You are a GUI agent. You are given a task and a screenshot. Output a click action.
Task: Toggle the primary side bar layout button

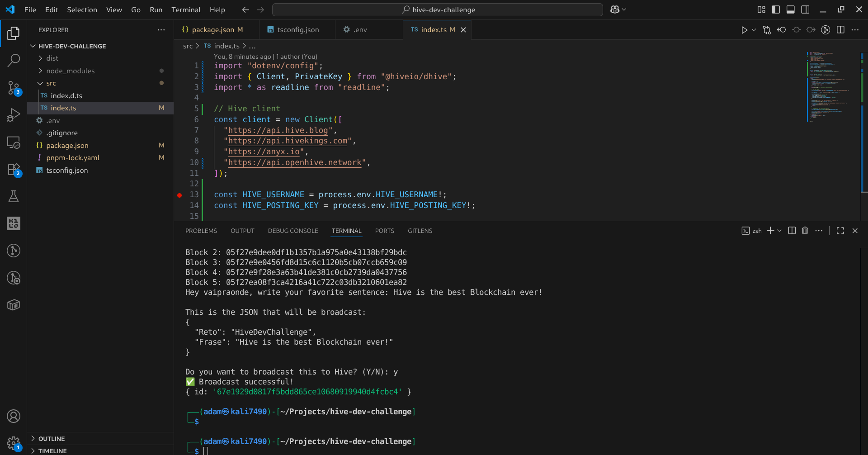click(776, 9)
